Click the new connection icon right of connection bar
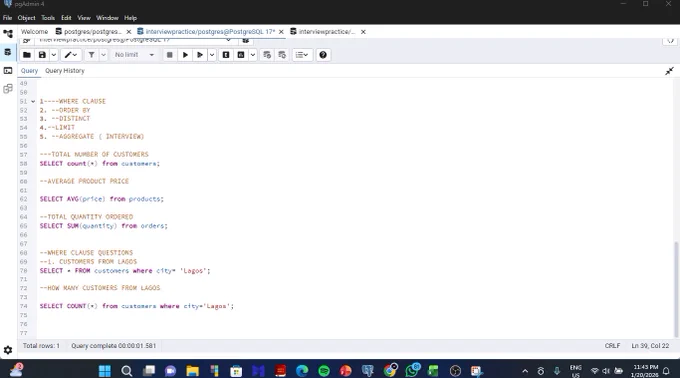 (x=245, y=40)
